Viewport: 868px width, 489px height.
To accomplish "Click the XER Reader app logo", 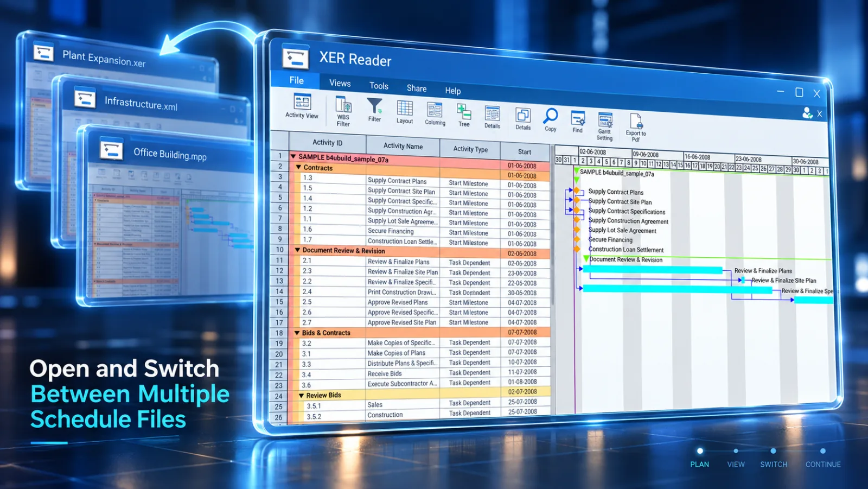I will click(296, 58).
